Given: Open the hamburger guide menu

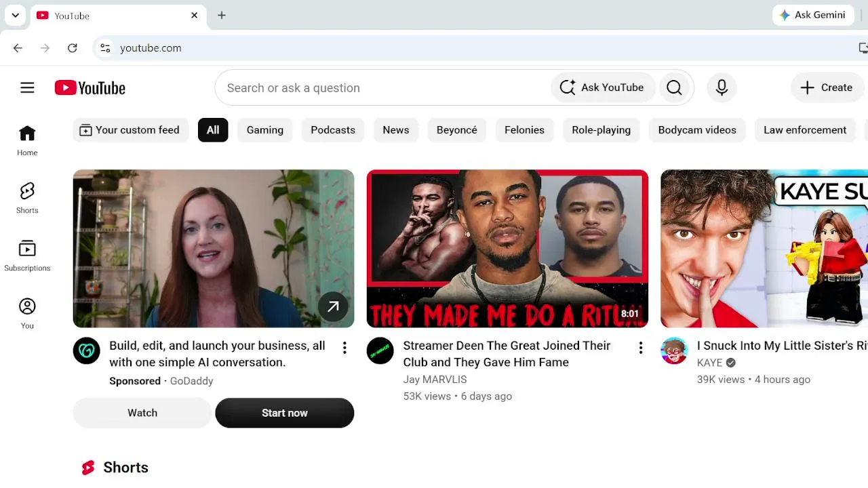Looking at the screenshot, I should pyautogui.click(x=27, y=87).
